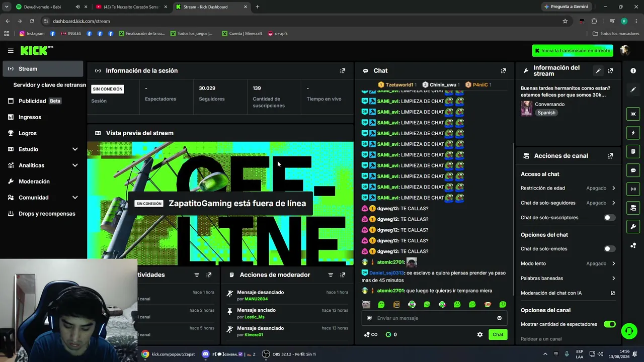Open the green support headset button
Screen dimensions: 644x362
point(629,331)
